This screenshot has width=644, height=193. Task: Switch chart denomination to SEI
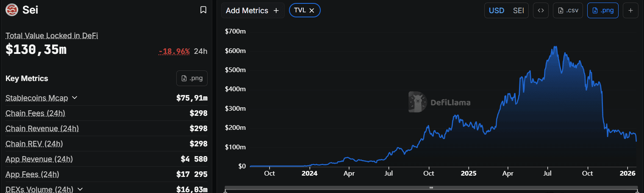[518, 11]
